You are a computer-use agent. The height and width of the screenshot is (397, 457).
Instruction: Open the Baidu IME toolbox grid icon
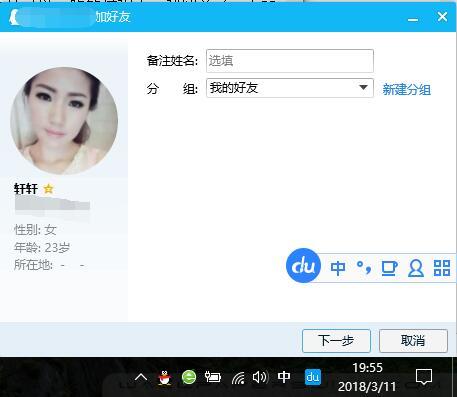(442, 268)
